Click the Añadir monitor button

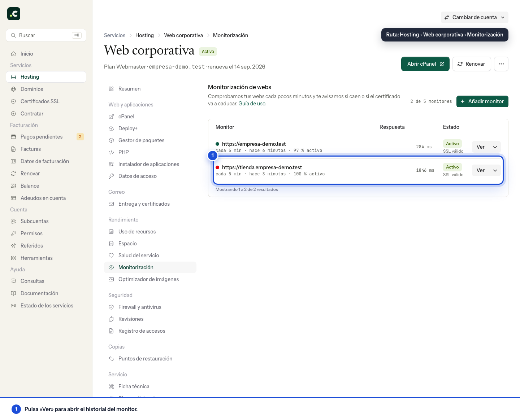[482, 101]
